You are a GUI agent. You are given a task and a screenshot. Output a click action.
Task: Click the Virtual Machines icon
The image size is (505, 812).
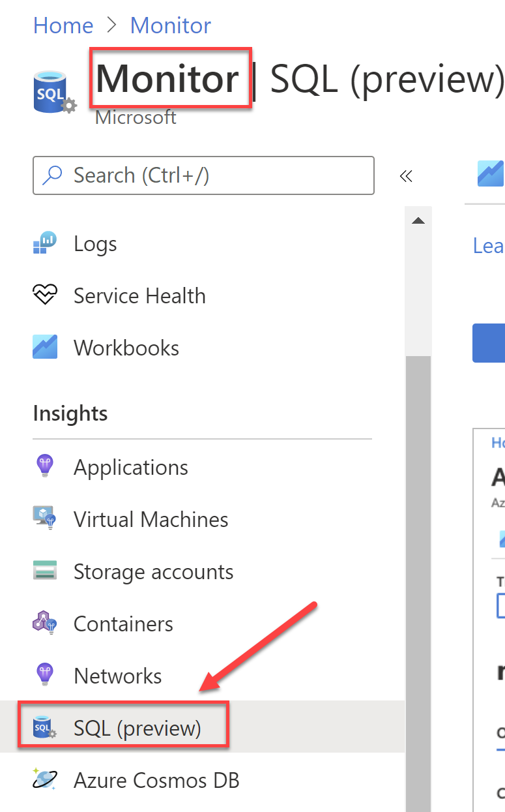tap(45, 519)
